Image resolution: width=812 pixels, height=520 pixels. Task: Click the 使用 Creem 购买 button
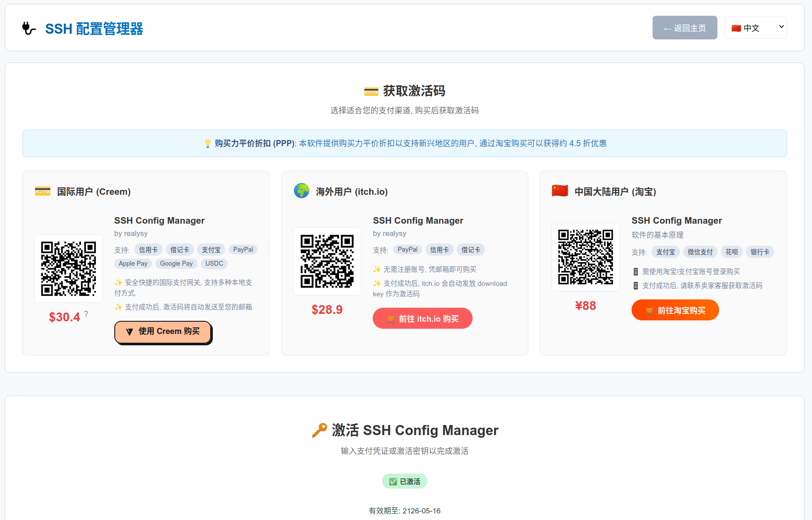click(x=163, y=332)
